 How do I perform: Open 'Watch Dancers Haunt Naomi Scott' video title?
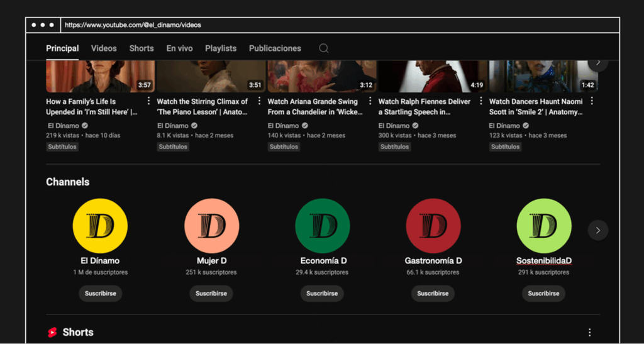536,107
